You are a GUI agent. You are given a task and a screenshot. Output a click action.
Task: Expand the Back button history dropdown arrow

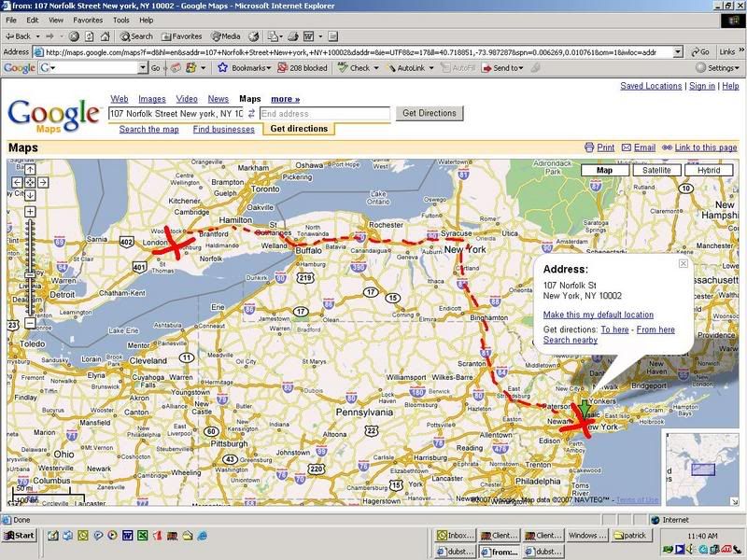pos(37,36)
